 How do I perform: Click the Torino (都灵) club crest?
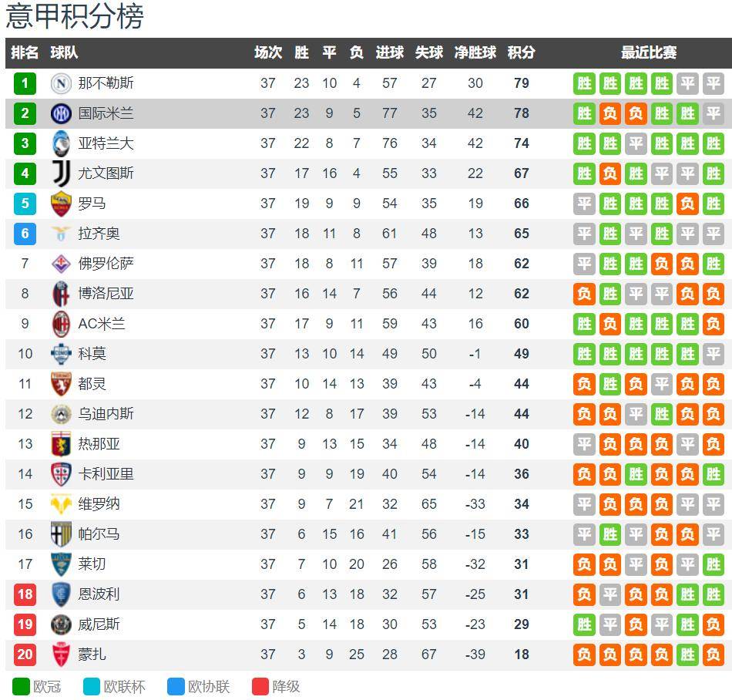coord(61,384)
